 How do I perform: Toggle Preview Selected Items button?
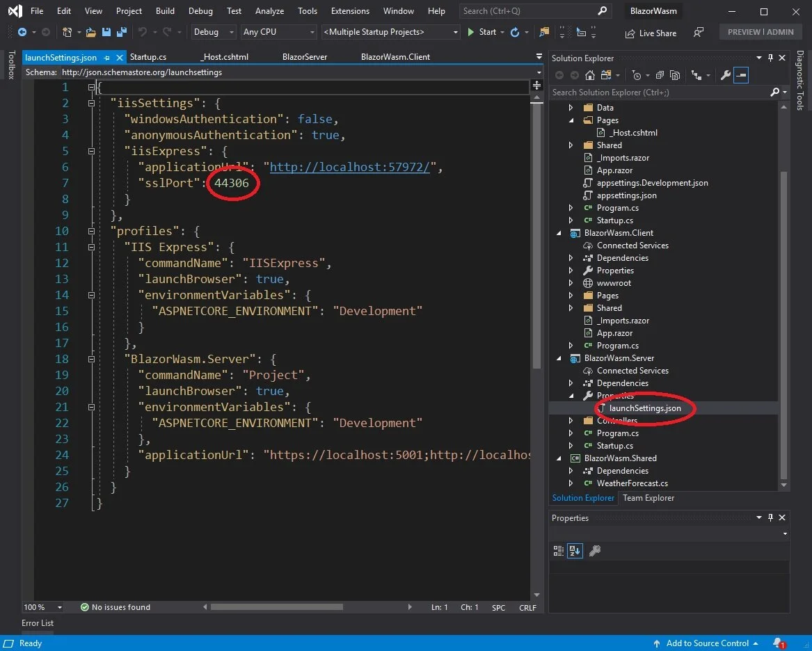[741, 76]
